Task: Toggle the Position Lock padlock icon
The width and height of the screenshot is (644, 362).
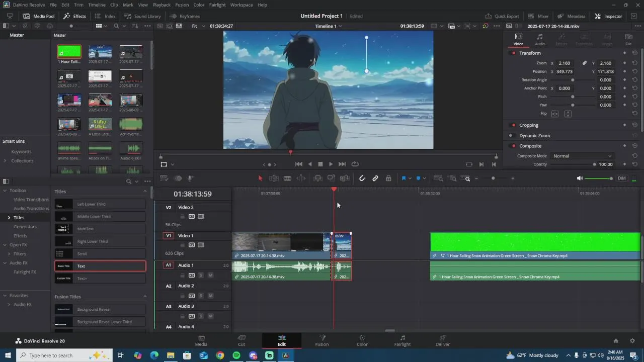Action: pos(388,178)
